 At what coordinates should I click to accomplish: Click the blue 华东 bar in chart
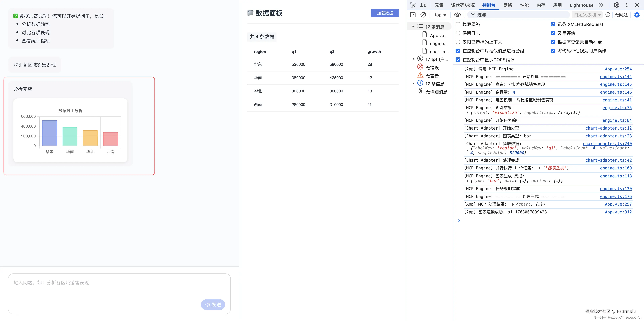click(49, 133)
